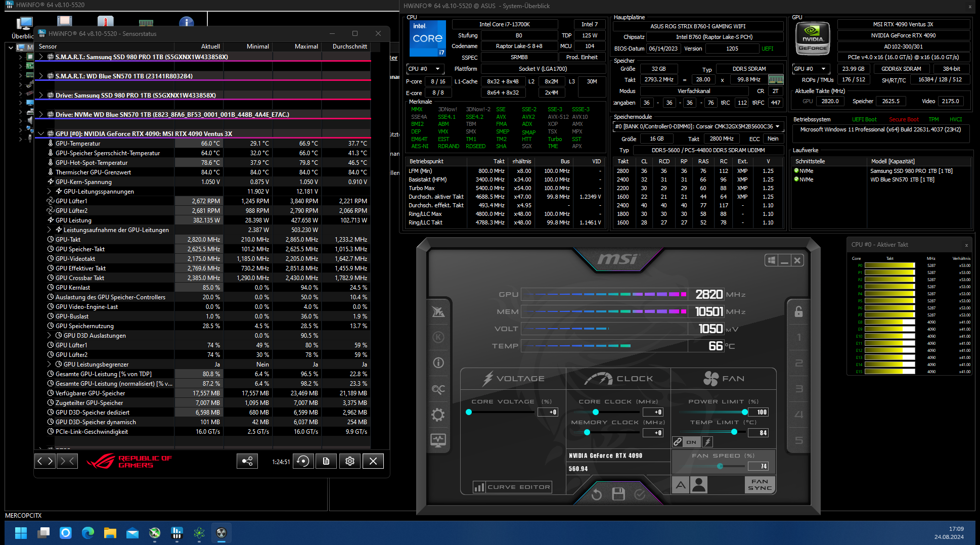Image resolution: width=980 pixels, height=545 pixels.
Task: Toggle temperature limit priority lightning icon
Action: (x=707, y=442)
